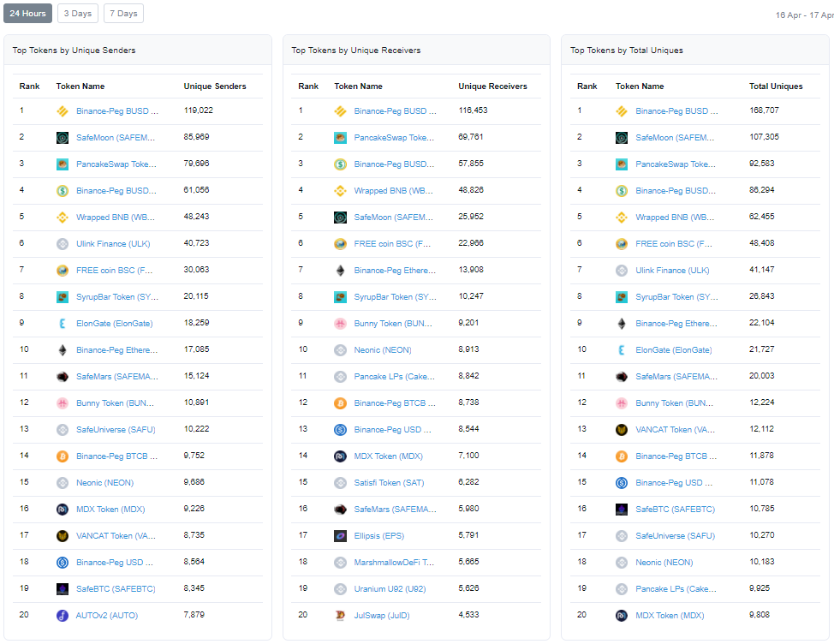The image size is (840, 644).
Task: Click the 4,533 JulSwap receivers value
Action: tap(468, 615)
